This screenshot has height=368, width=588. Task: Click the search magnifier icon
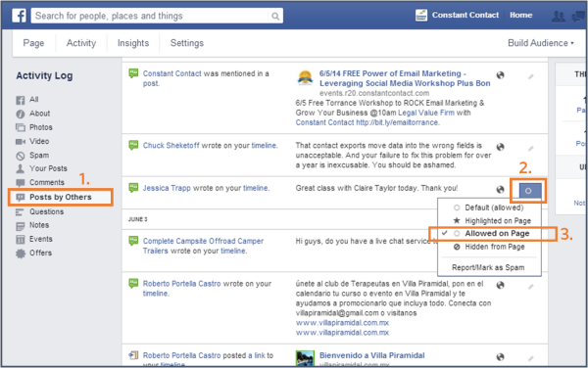[275, 17]
